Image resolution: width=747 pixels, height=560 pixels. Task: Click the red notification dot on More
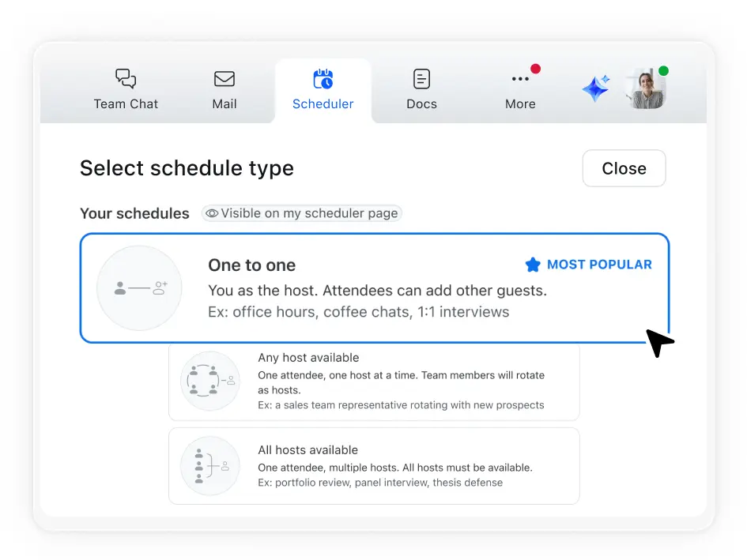534,70
